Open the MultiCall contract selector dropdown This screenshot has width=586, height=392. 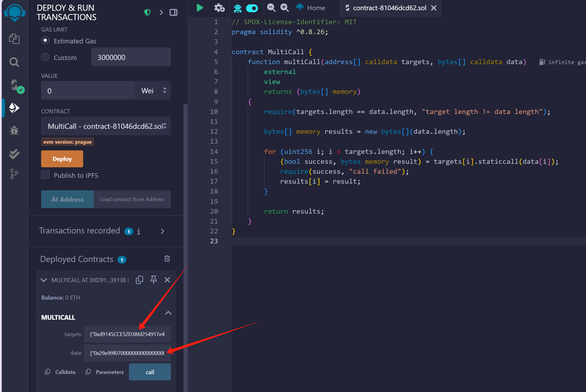tap(106, 126)
